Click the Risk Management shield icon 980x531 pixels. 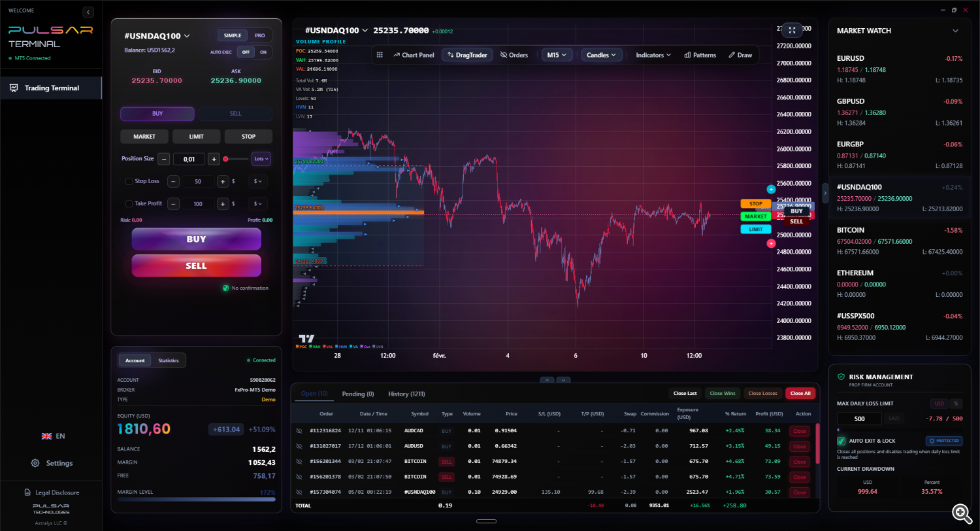click(841, 377)
